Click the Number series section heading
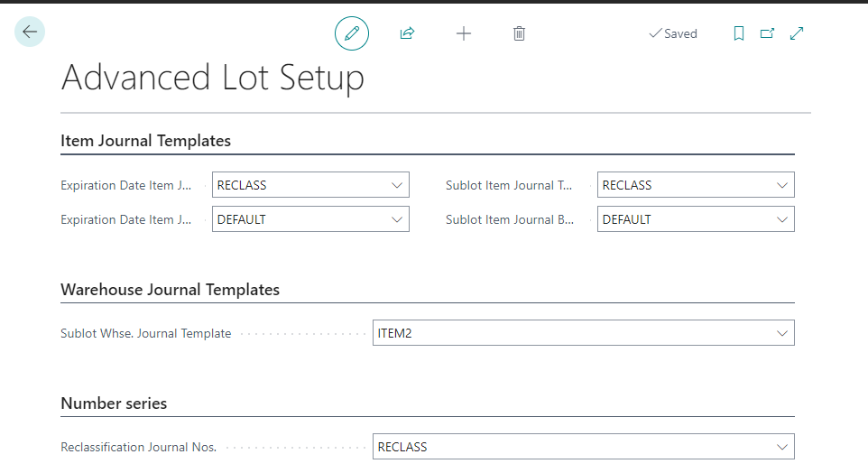868x473 pixels. pyautogui.click(x=114, y=403)
